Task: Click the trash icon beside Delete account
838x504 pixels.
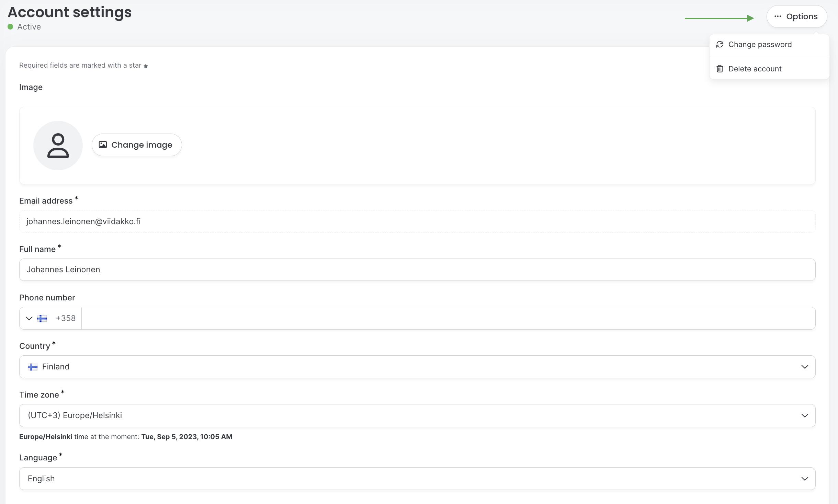Action: point(720,69)
